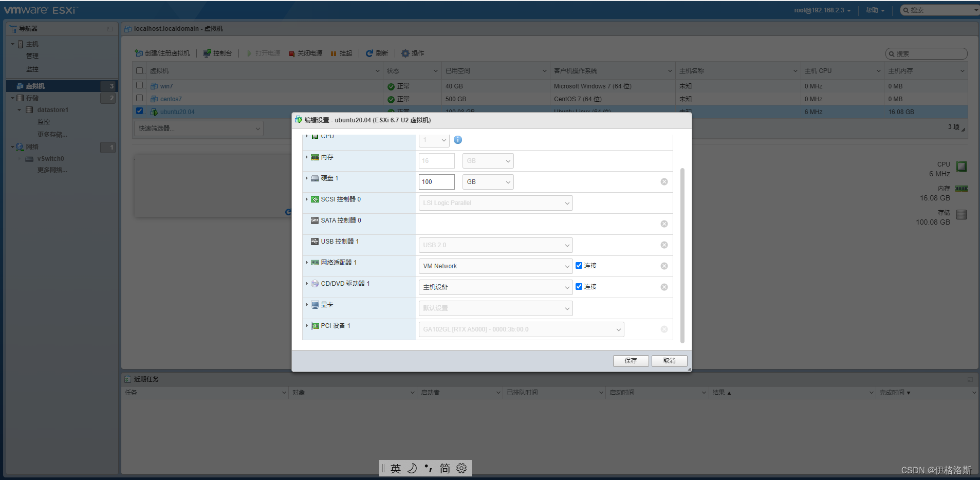Open the Console toolbar item
980x480 pixels.
pos(217,53)
